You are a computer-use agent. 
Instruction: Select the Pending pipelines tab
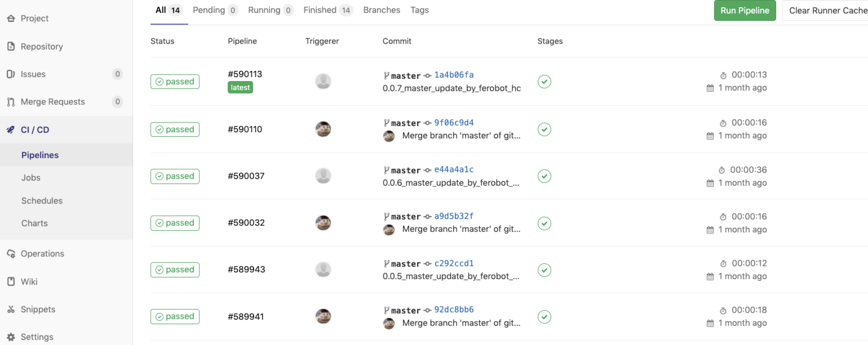click(215, 10)
